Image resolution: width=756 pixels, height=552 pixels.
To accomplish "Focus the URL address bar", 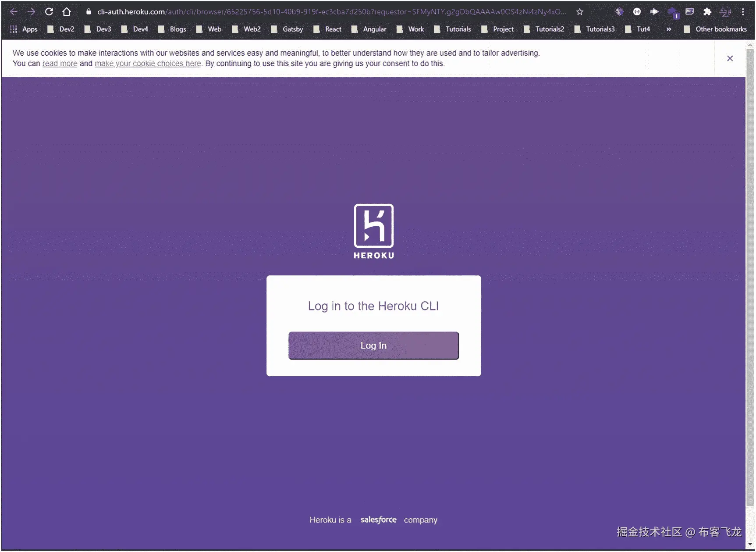I will [x=331, y=12].
